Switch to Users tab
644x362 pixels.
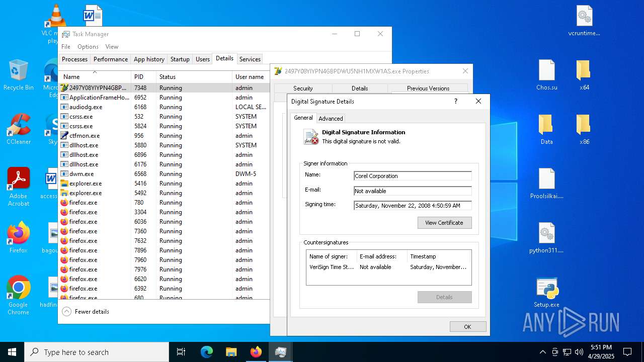pos(203,59)
